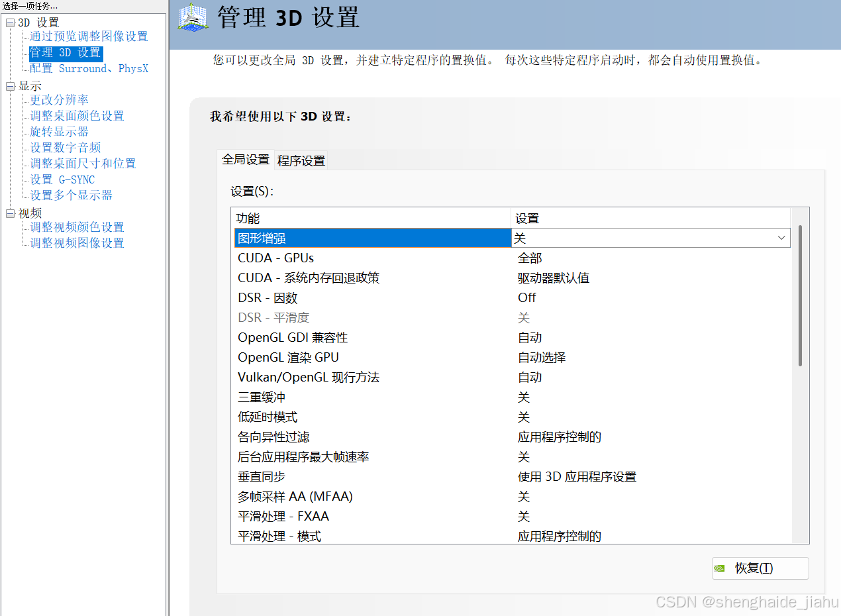Click the 自动选择 setting value

click(542, 357)
